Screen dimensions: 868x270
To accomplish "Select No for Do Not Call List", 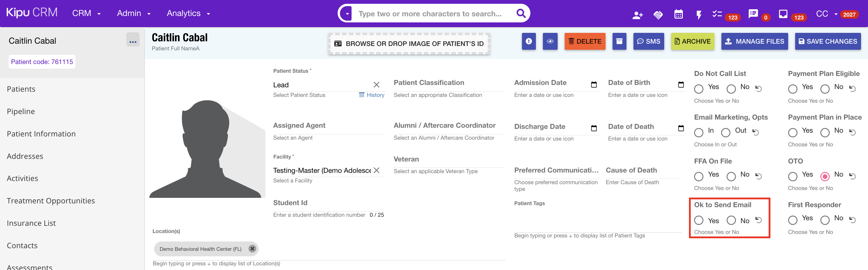I will click(x=731, y=89).
